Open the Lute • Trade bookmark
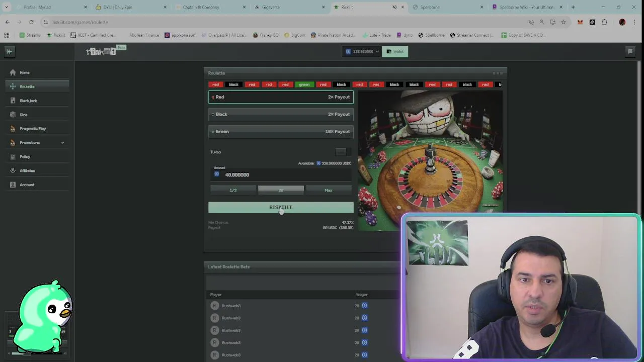The height and width of the screenshot is (362, 644). [x=376, y=35]
